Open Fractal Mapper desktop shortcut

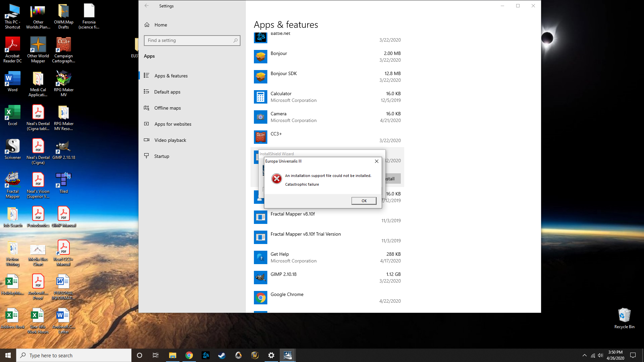[x=12, y=185]
